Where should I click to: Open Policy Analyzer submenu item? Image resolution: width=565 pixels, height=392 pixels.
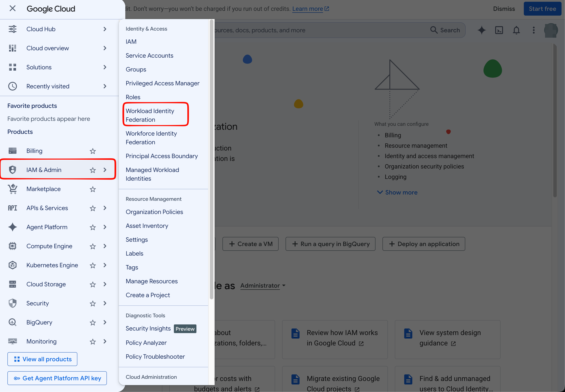click(x=146, y=343)
